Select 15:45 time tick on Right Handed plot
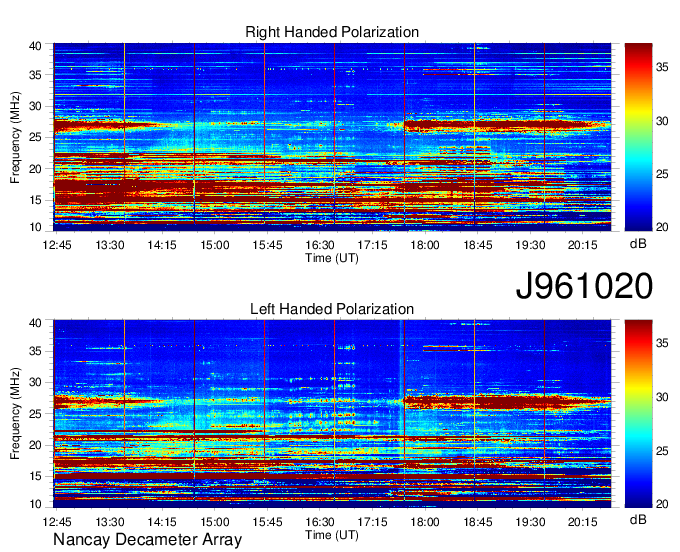This screenshot has height=552, width=680. (x=267, y=245)
